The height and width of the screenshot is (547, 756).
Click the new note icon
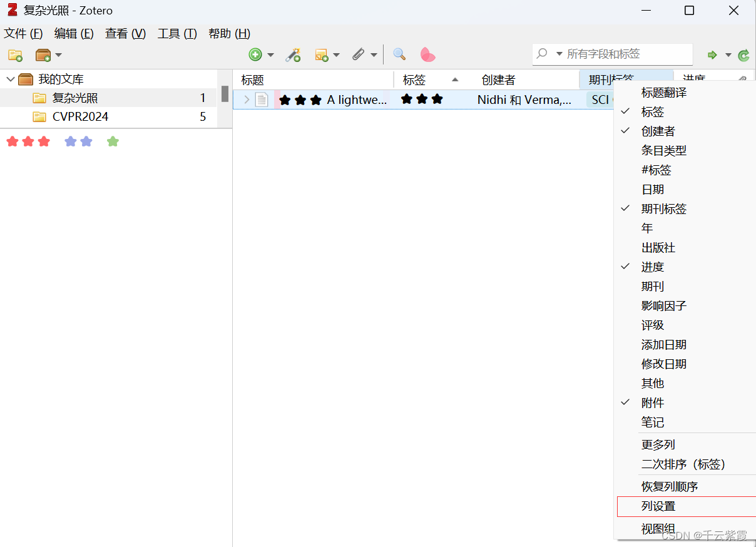pos(322,55)
